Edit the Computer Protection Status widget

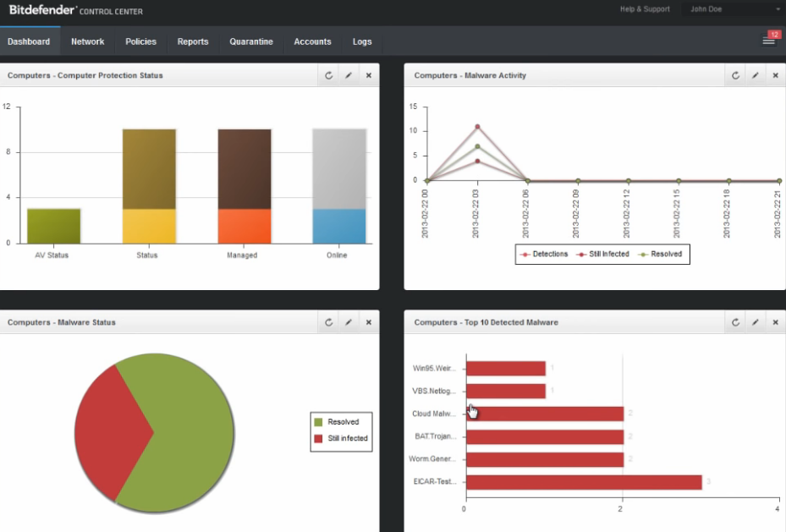(349, 75)
